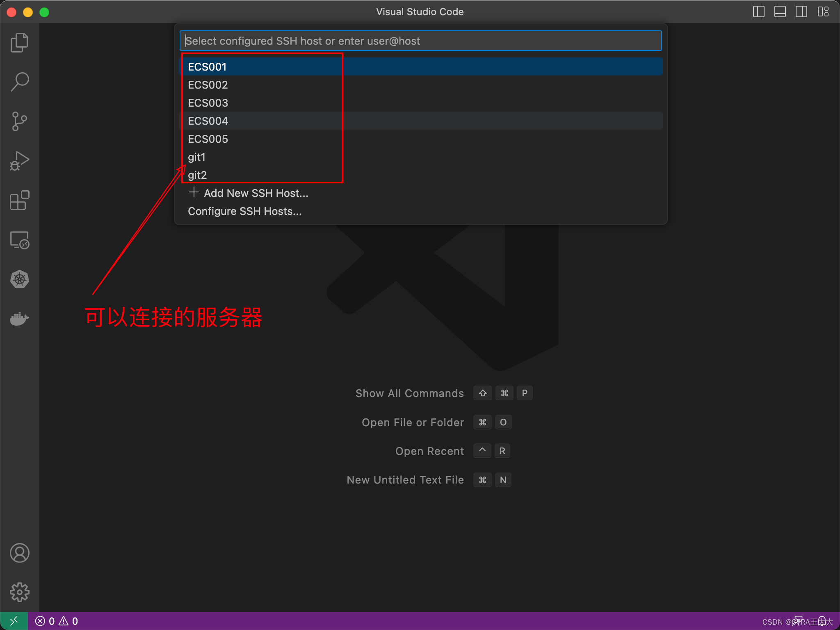Choose Configure SSH Hosts option
The image size is (840, 630).
(x=421, y=211)
